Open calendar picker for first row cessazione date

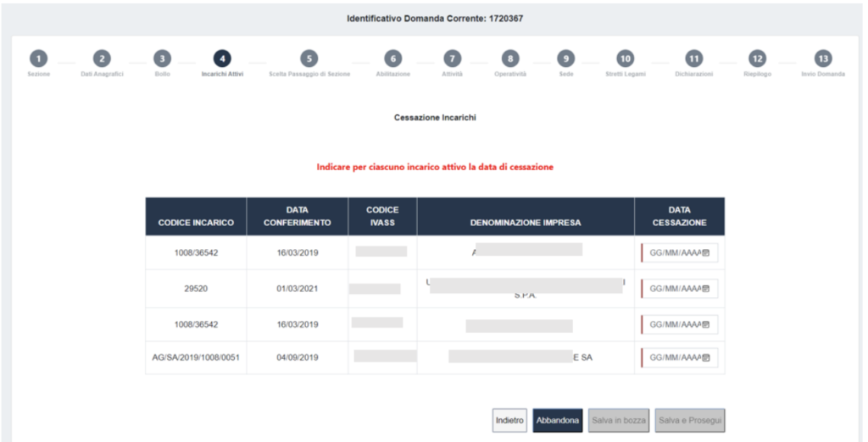[706, 252]
